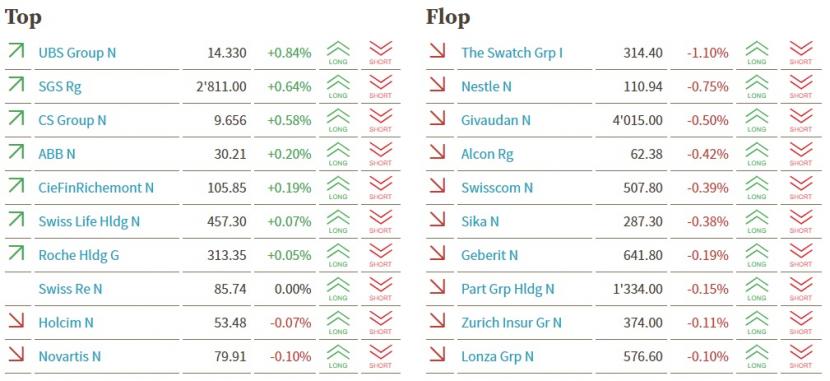Click the SHORT icon for SGS Rg
Screen dimensions: 830x381
click(380, 87)
